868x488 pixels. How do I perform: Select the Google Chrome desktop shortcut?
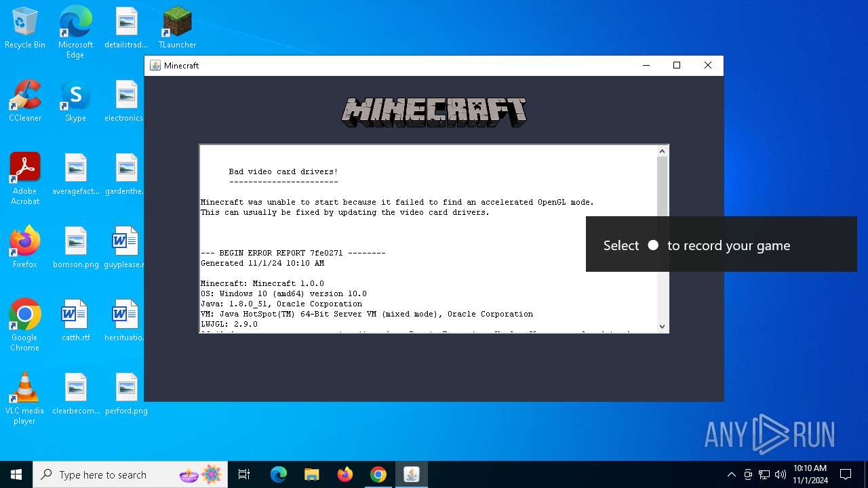click(x=25, y=325)
